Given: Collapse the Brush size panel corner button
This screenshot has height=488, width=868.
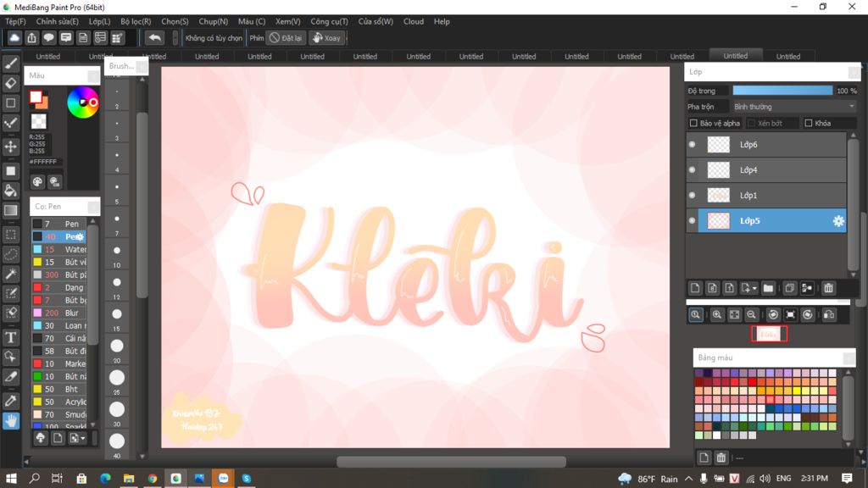Looking at the screenshot, I should [142, 66].
